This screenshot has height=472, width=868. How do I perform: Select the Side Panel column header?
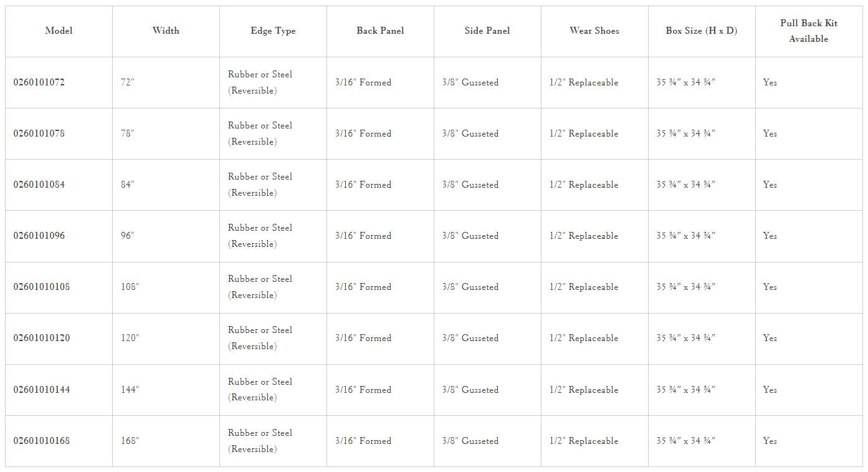pos(487,31)
